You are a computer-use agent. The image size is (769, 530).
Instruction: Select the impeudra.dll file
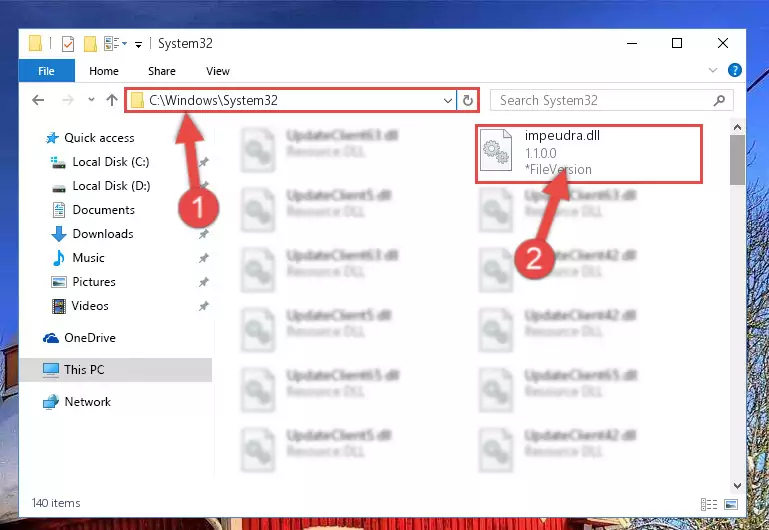589,153
